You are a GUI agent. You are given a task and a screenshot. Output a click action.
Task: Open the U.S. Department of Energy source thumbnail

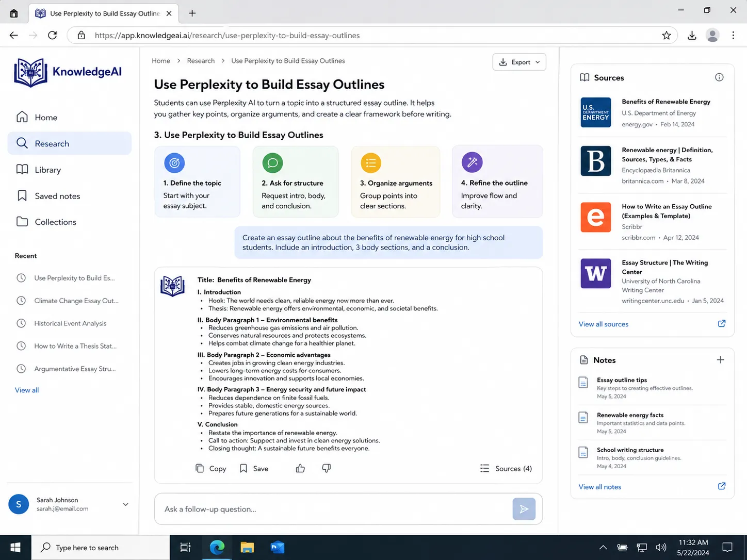click(596, 112)
